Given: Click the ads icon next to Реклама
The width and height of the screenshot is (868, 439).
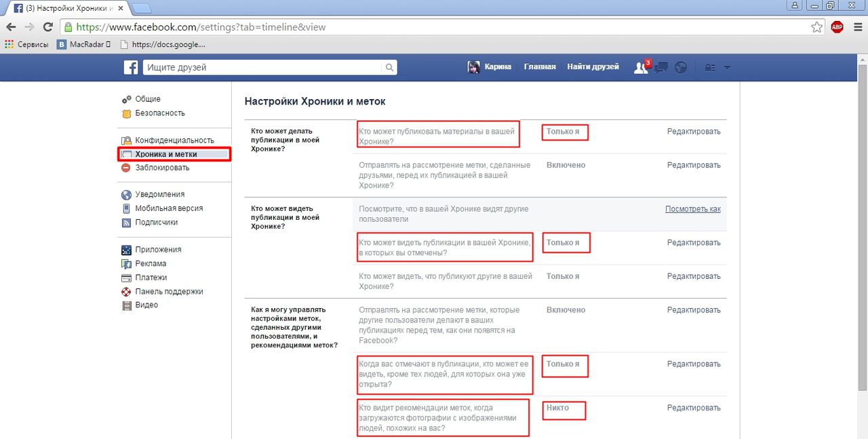Looking at the screenshot, I should pyautogui.click(x=126, y=264).
